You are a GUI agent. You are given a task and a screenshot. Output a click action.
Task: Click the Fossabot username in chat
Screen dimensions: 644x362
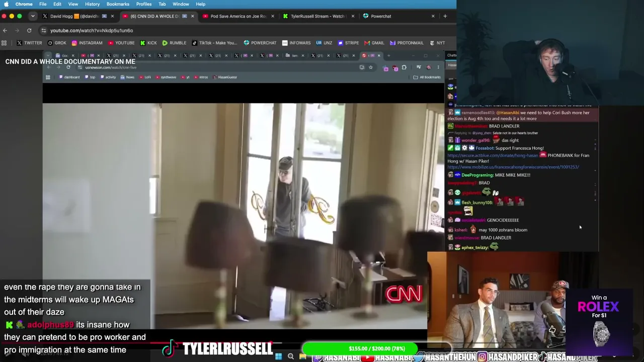click(x=485, y=148)
